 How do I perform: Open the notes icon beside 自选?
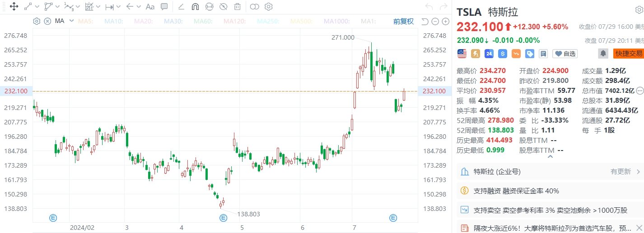coord(543,54)
